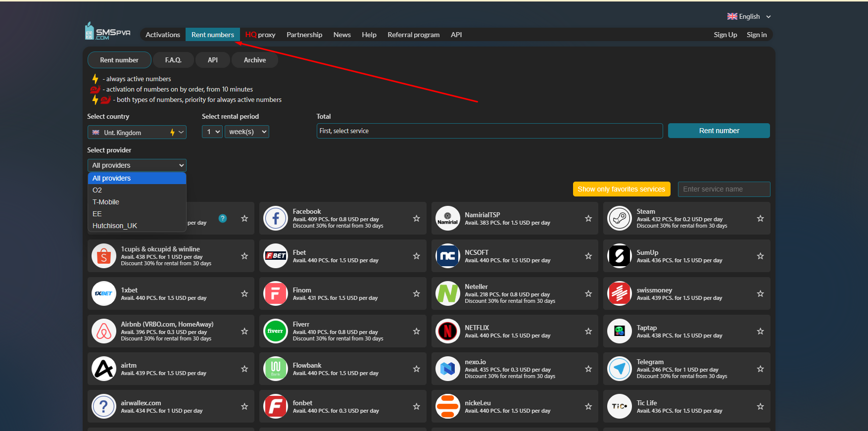Open the rental period number dropdown

point(212,132)
